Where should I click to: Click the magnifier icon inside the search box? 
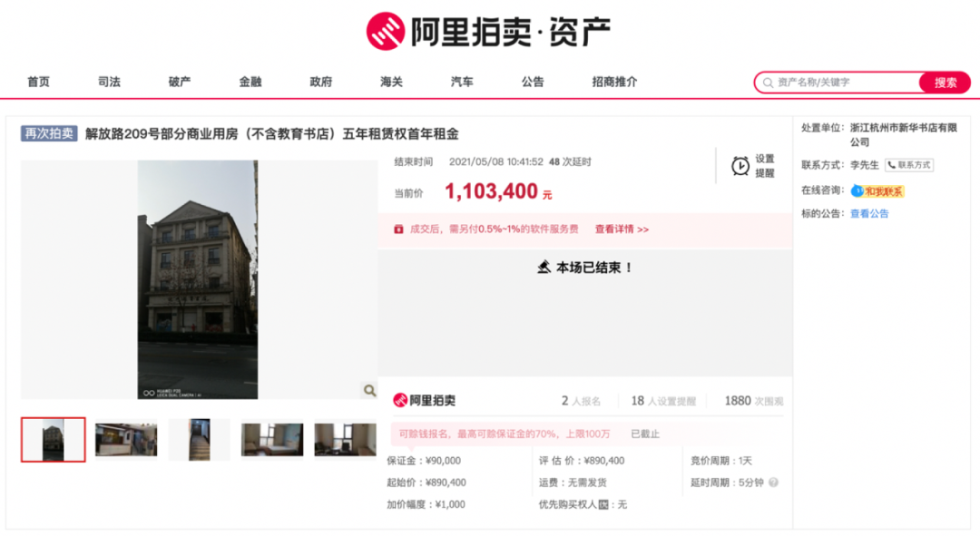pos(769,83)
